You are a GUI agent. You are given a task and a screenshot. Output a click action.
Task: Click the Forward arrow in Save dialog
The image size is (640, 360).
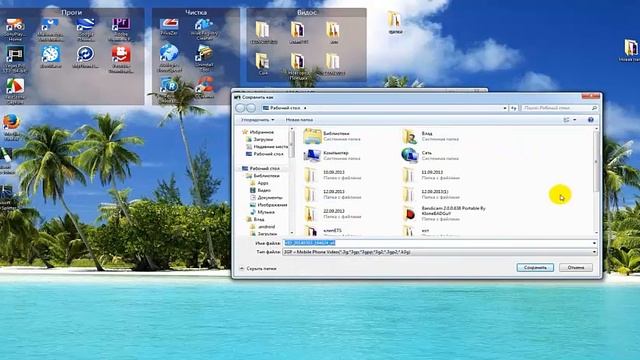click(251, 108)
